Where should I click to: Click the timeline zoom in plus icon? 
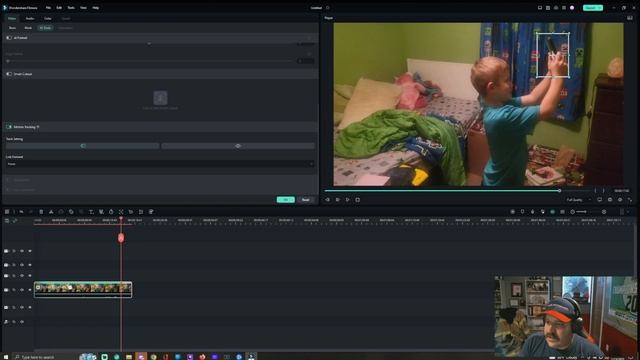[604, 212]
